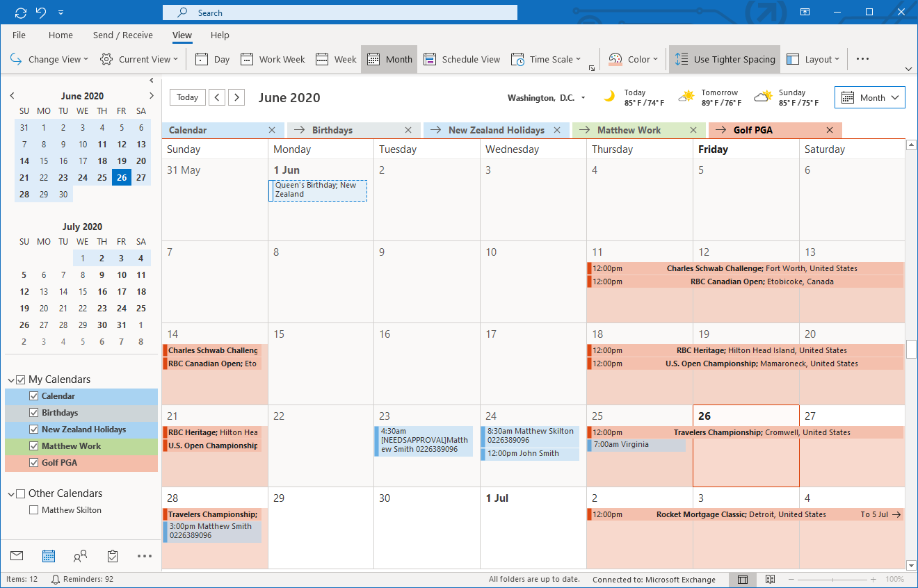The image size is (918, 588).
Task: Open the Layout dropdown
Action: click(x=813, y=59)
